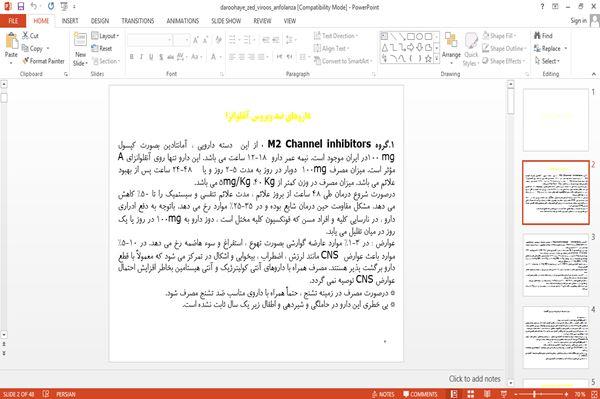Decrease font size

point(206,40)
